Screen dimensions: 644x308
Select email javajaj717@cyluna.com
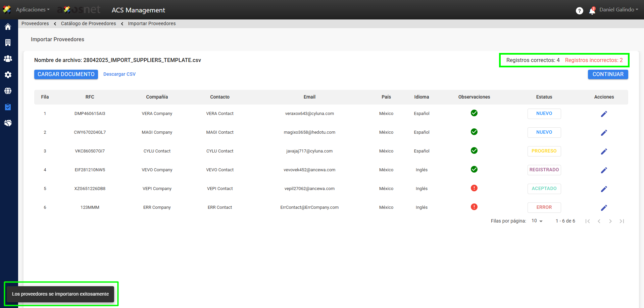(309, 151)
